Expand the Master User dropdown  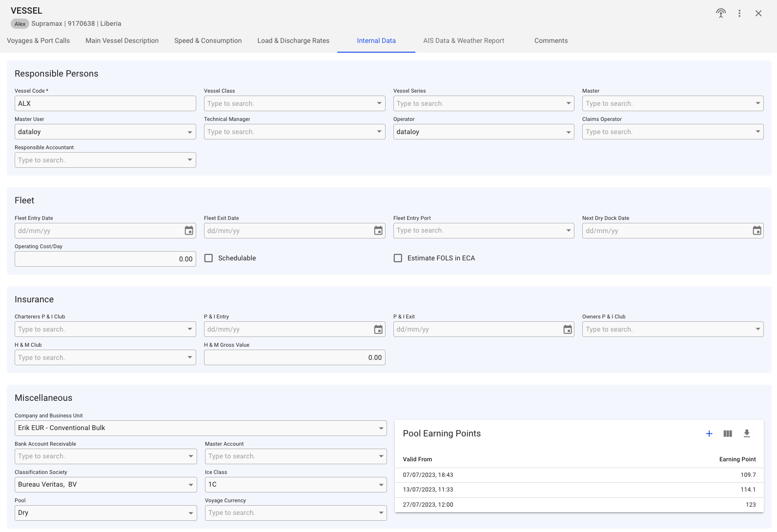click(x=190, y=132)
